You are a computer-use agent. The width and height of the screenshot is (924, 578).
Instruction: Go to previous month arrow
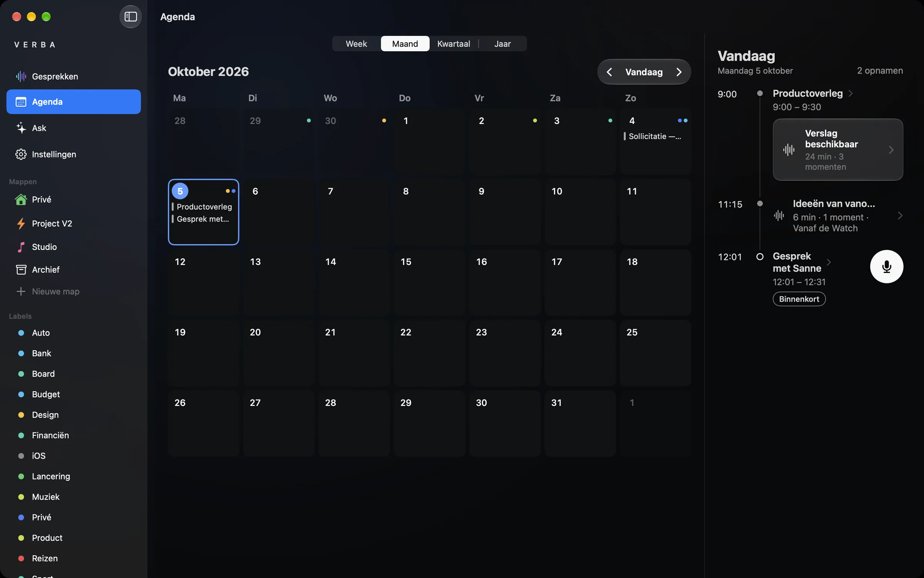pyautogui.click(x=609, y=72)
